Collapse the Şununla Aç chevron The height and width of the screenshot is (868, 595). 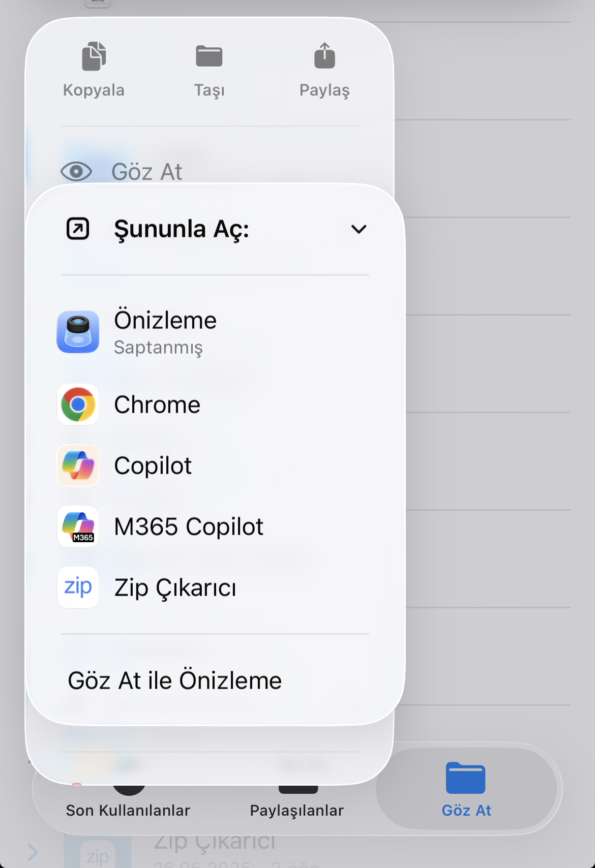point(359,229)
